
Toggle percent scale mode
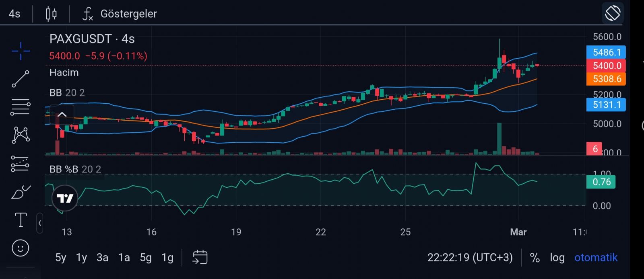535,257
